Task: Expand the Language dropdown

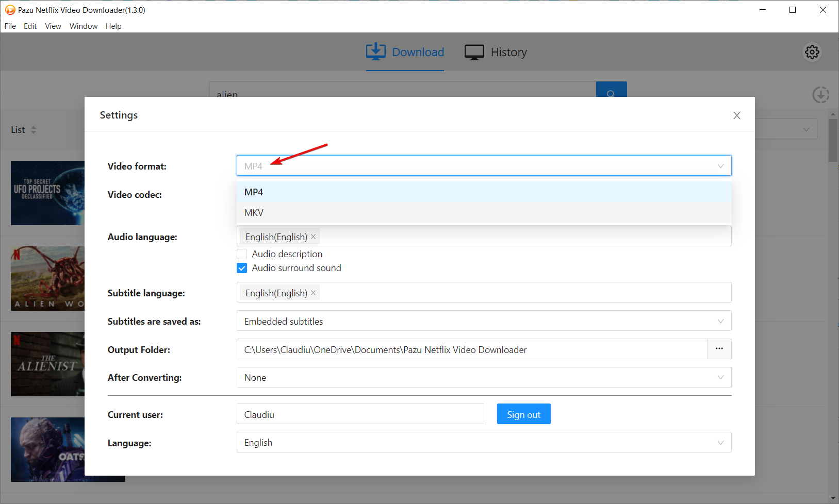Action: [x=483, y=442]
